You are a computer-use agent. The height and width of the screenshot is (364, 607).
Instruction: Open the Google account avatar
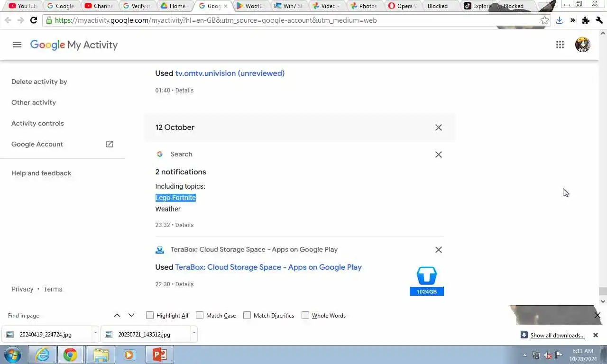pos(582,45)
